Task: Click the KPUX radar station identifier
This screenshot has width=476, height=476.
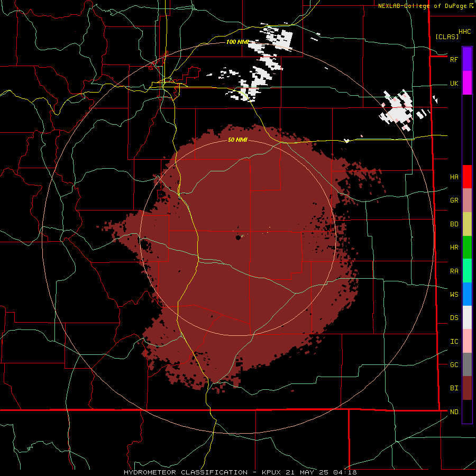Action: [x=271, y=472]
